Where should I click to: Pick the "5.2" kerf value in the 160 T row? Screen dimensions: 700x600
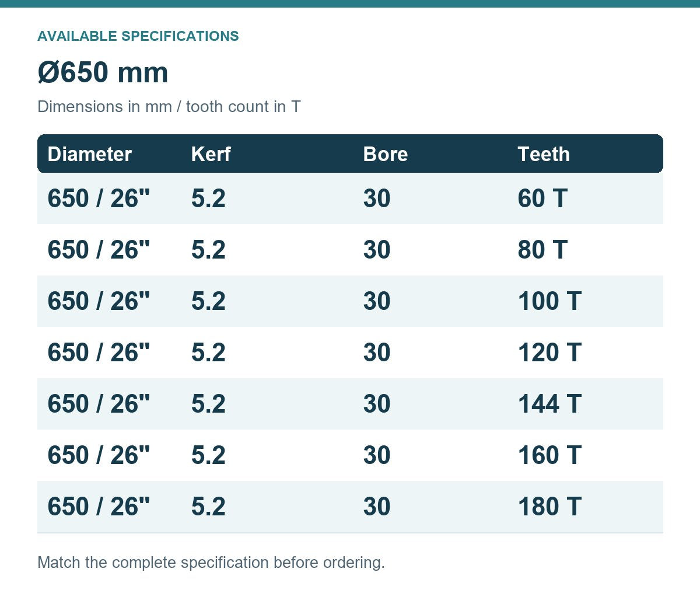(x=208, y=455)
